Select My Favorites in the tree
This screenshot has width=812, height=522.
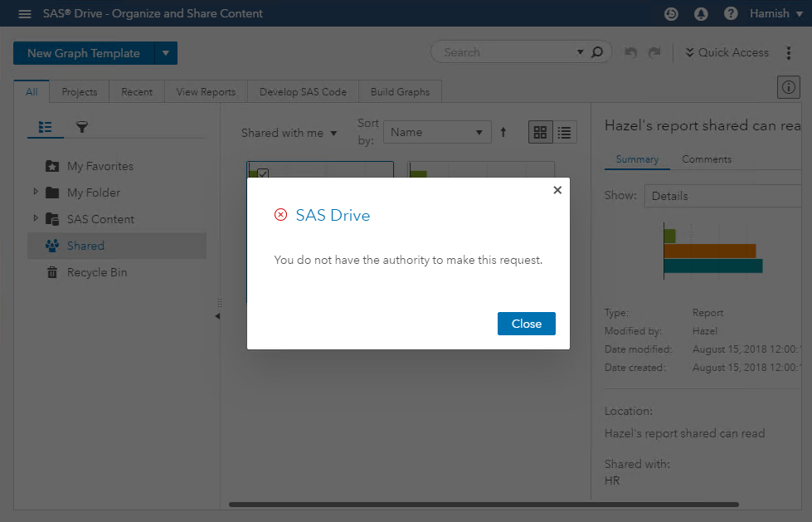click(100, 167)
